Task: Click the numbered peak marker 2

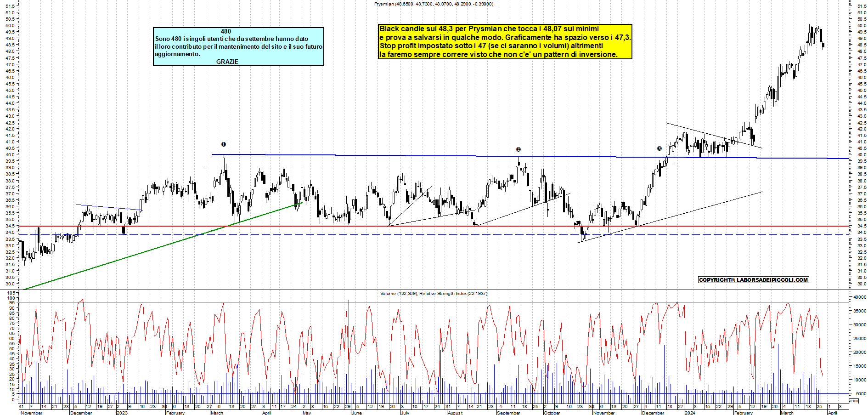Action: (518, 149)
